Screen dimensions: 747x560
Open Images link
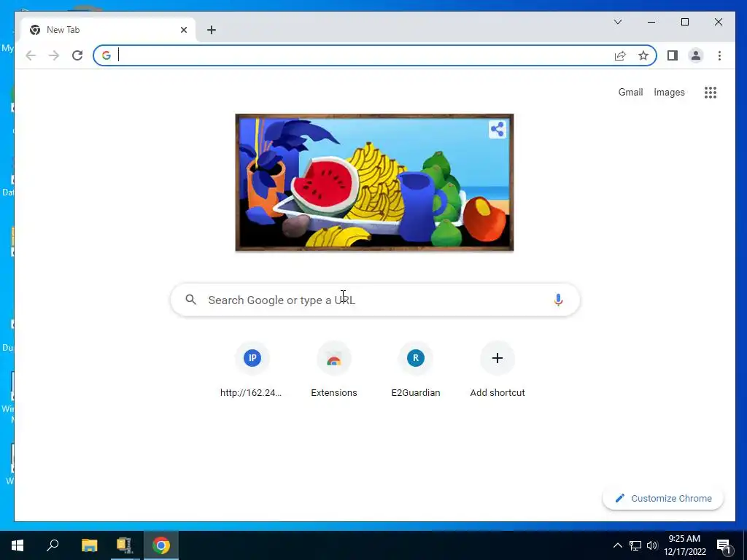tap(669, 93)
